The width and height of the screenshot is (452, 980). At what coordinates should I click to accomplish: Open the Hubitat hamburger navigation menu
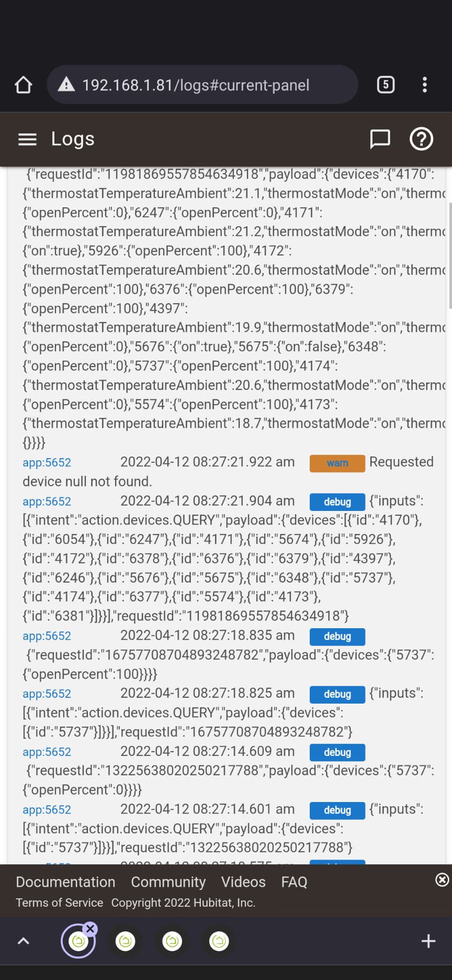(27, 139)
